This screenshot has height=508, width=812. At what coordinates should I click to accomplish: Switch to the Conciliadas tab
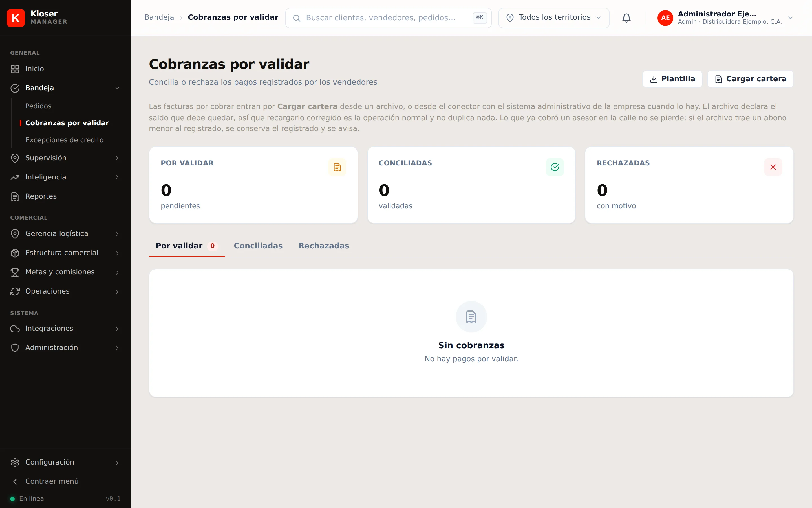pyautogui.click(x=258, y=246)
